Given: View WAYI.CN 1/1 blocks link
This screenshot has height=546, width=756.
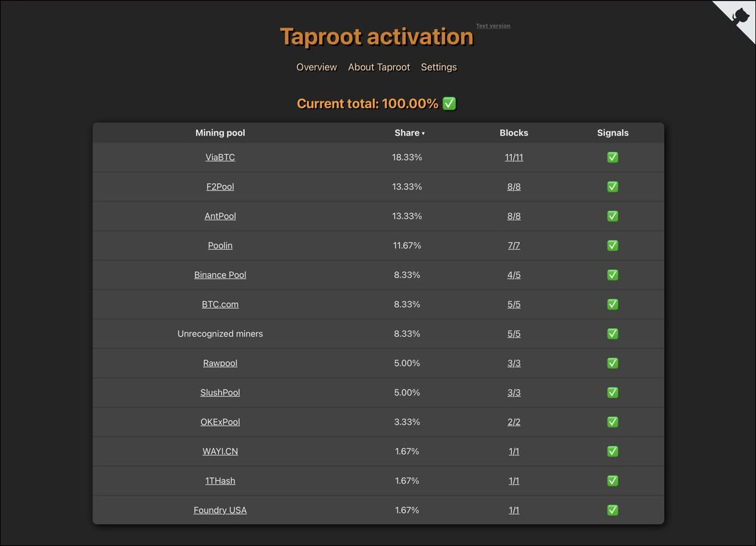Looking at the screenshot, I should (514, 451).
